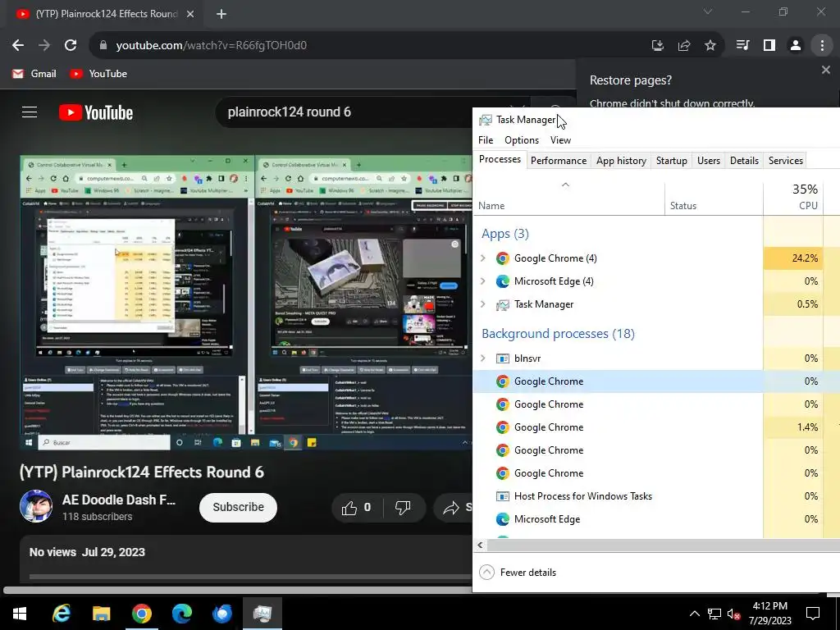
Task: Switch to Chrome taskbar icon
Action: (141, 614)
